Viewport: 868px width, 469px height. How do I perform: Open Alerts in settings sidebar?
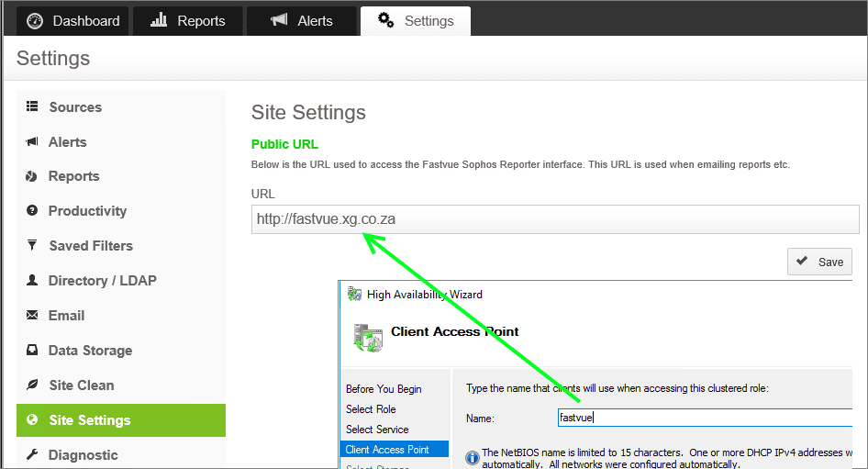(121, 141)
